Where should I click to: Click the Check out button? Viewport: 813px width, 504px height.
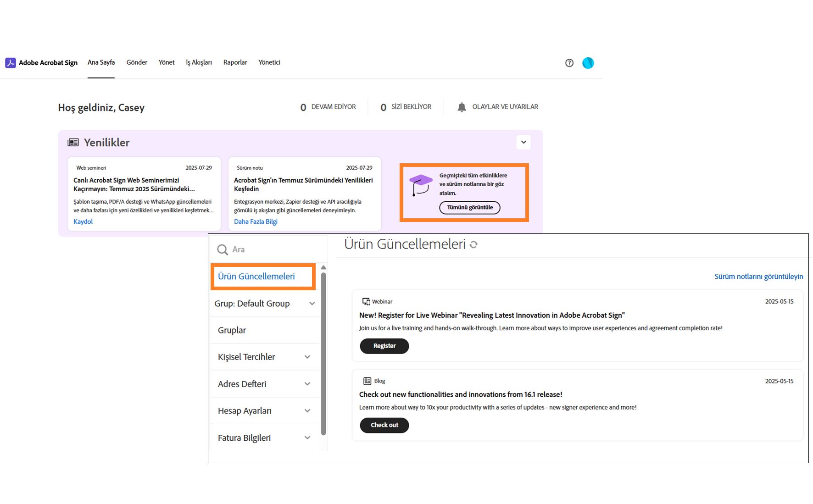click(384, 426)
